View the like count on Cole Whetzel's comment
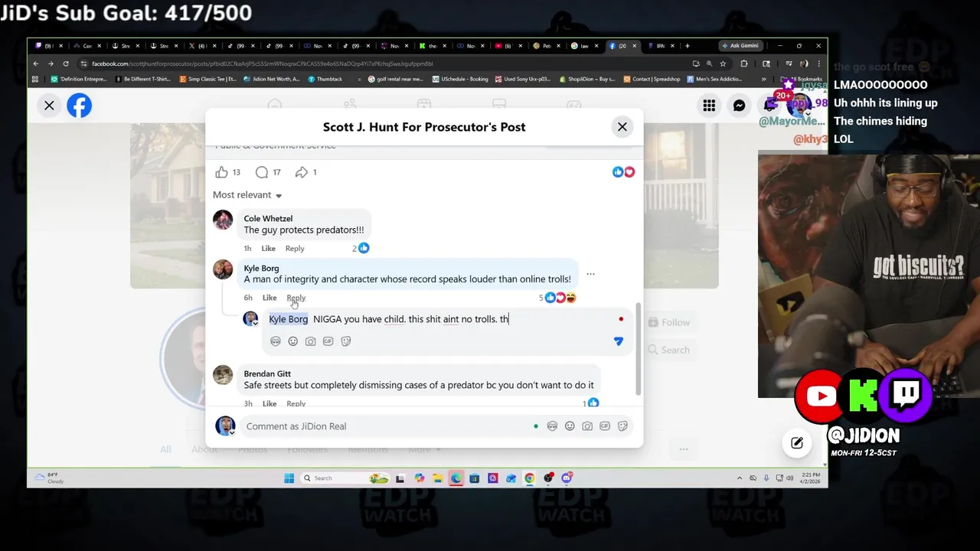Image resolution: width=980 pixels, height=551 pixels. 361,248
